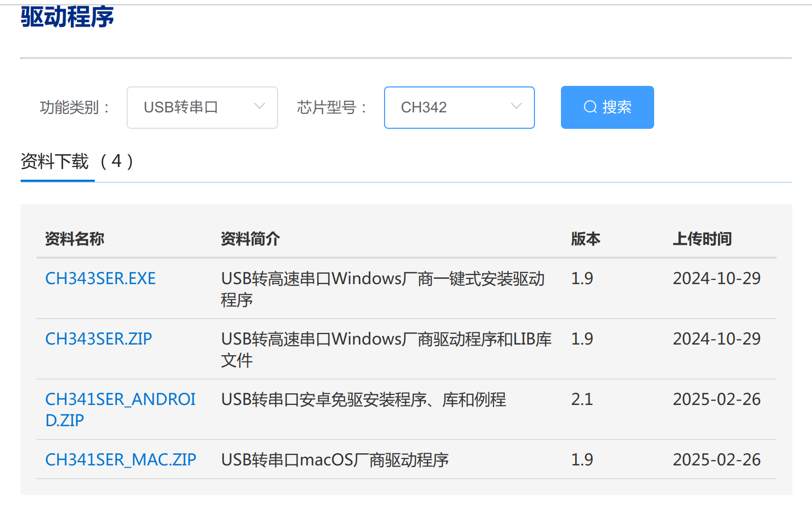
Task: Click the 资料名称 column header
Action: (x=75, y=239)
